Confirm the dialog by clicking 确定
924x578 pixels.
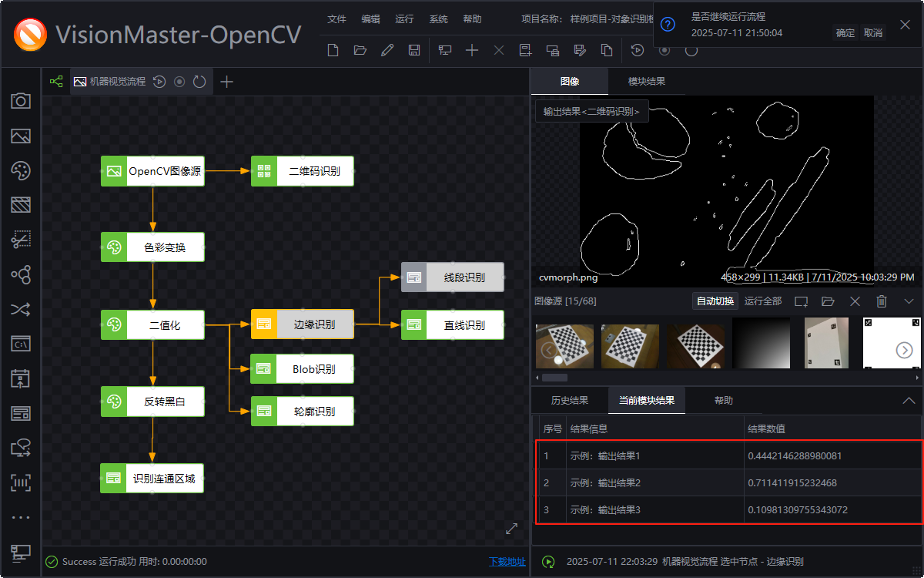click(844, 32)
